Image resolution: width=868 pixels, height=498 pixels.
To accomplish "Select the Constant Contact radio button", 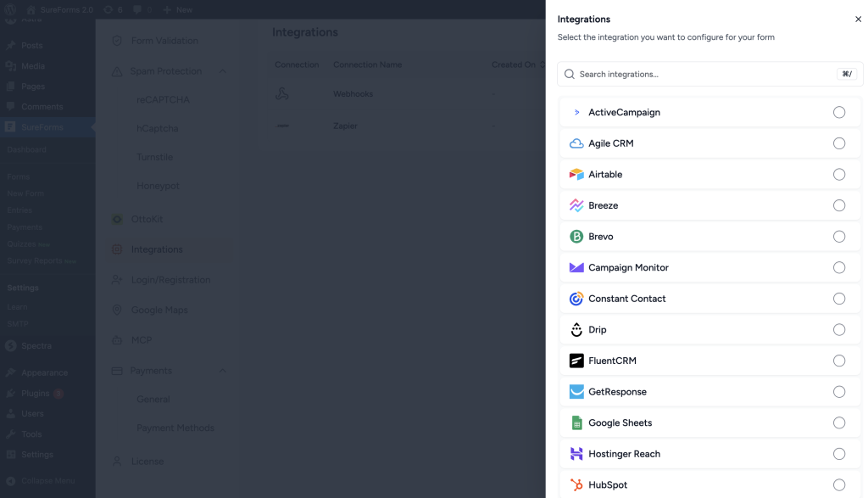I will coord(839,299).
